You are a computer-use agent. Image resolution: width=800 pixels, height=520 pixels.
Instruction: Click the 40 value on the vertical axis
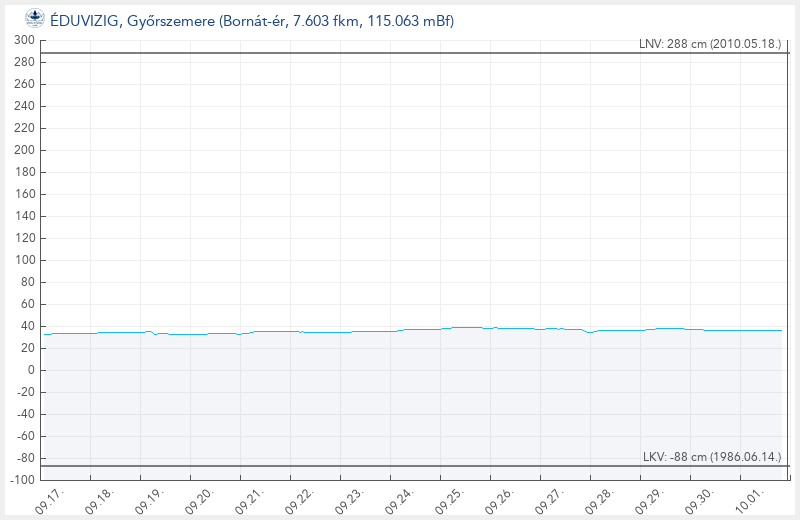27,326
